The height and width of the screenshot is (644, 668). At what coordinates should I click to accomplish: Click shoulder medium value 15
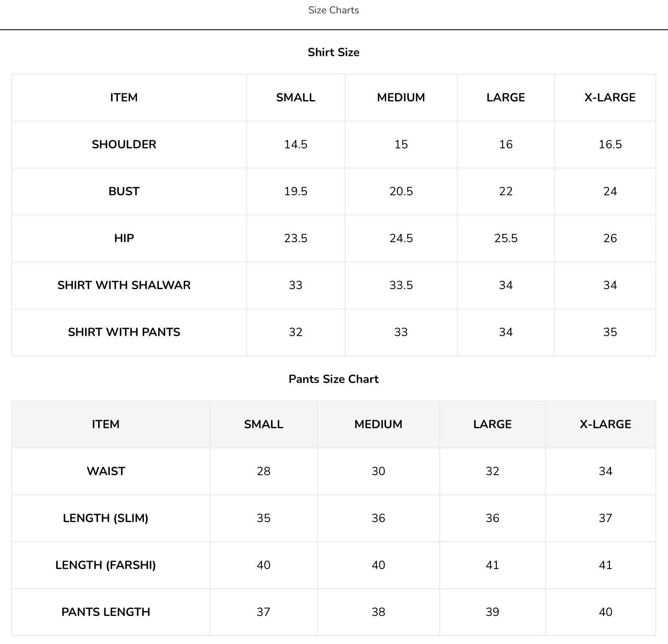coord(401,145)
